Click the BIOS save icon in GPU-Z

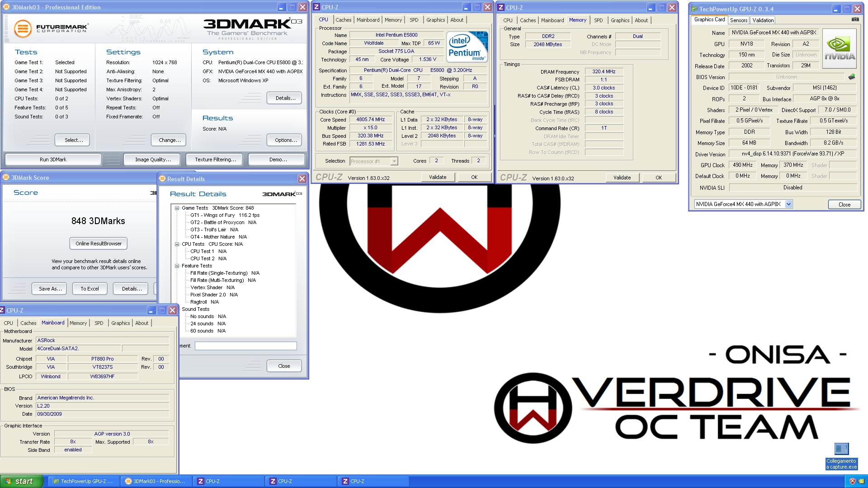click(x=852, y=77)
